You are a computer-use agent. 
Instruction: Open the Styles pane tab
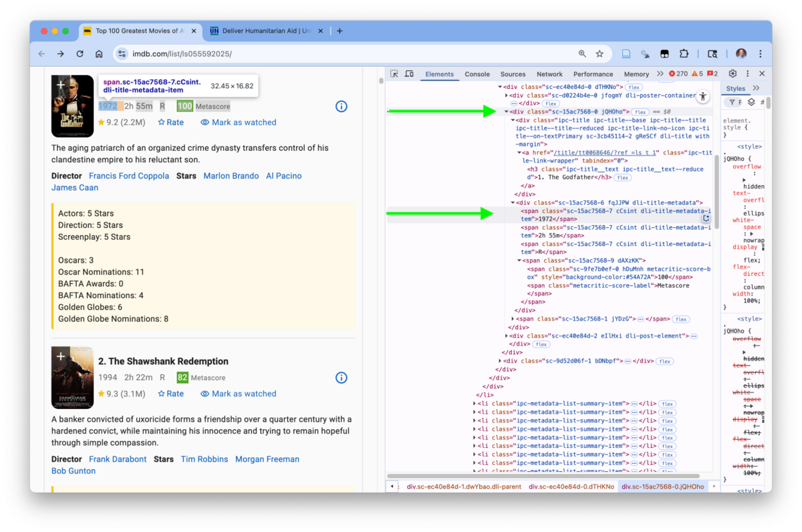(735, 88)
